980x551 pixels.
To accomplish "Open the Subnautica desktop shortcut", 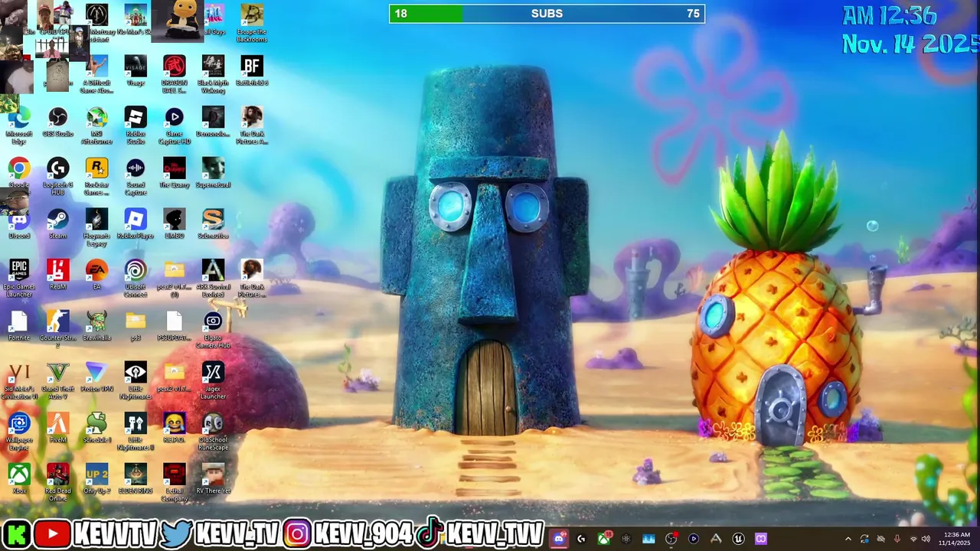I will [213, 224].
